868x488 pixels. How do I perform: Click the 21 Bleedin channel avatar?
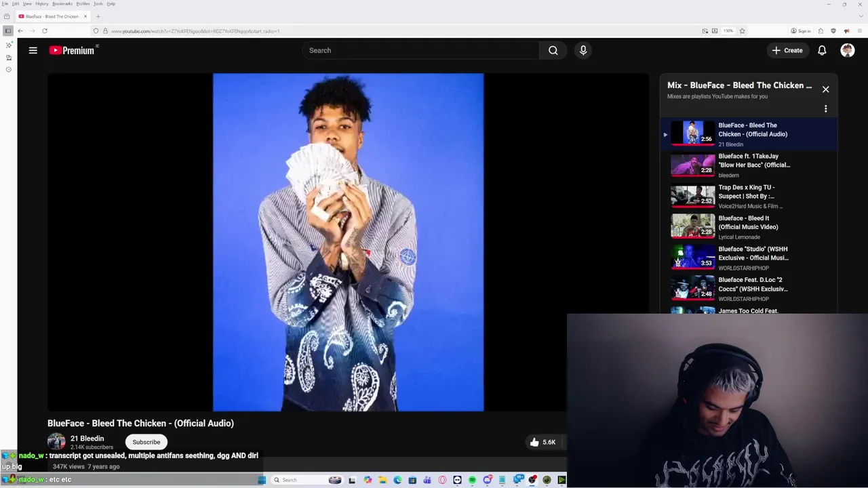point(56,442)
